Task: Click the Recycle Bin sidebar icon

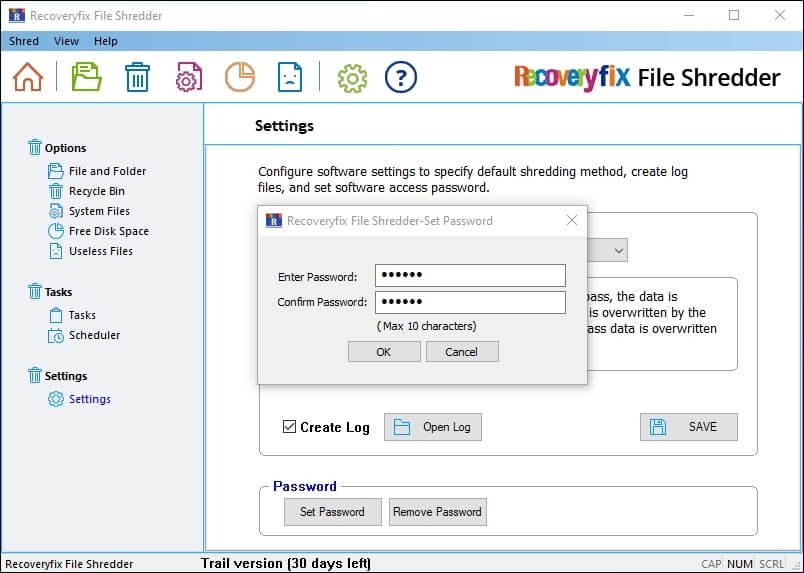Action: tap(55, 191)
